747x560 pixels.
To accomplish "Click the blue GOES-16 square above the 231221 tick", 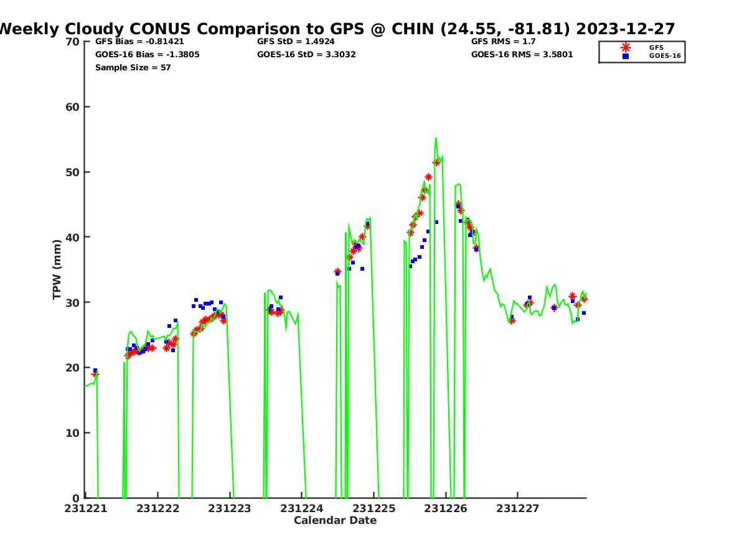I will point(95,370).
